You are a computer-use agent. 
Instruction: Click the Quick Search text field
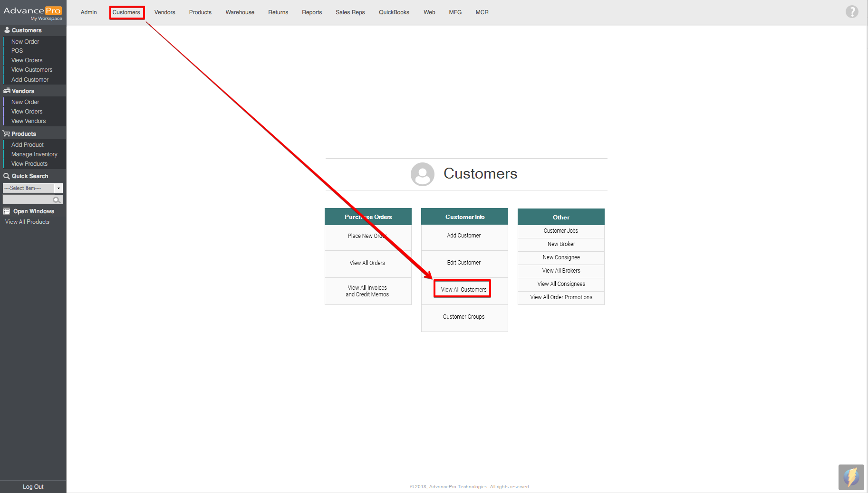pos(28,200)
